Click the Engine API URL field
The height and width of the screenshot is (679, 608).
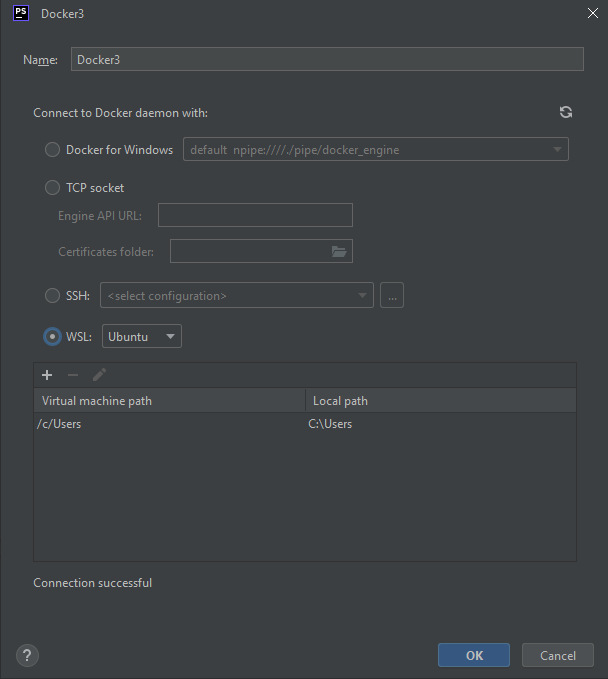pos(255,215)
